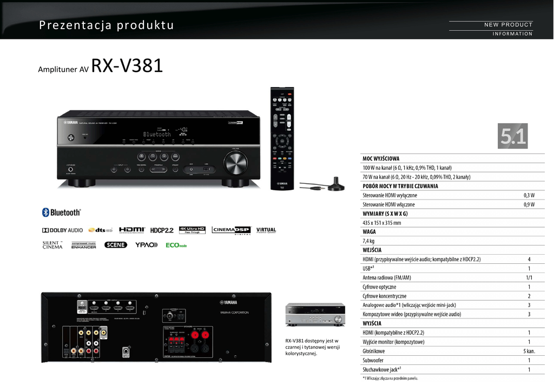Click the Compressed Music Enhancer logo
554x392 pixels.
click(x=84, y=245)
